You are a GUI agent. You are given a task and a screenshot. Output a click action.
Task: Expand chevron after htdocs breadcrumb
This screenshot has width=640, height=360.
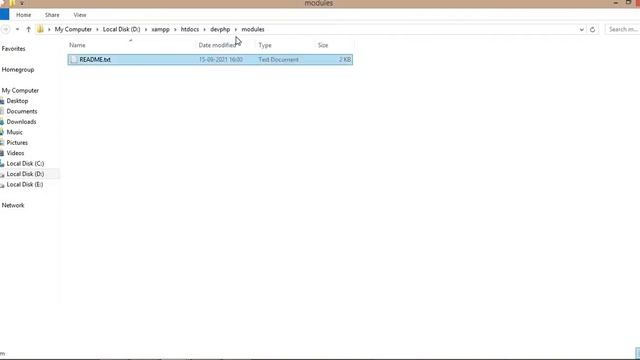pyautogui.click(x=204, y=29)
